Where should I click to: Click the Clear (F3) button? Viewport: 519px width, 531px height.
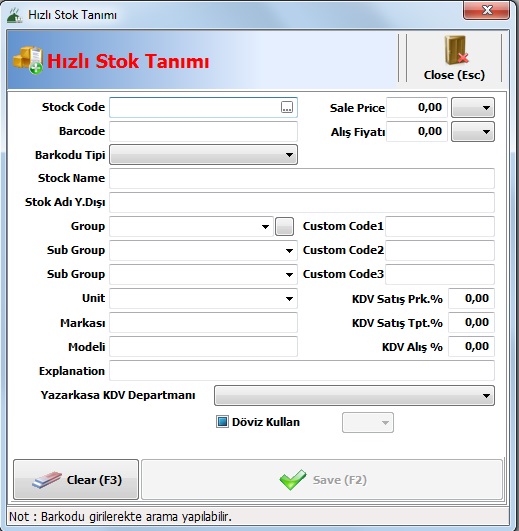tap(76, 480)
